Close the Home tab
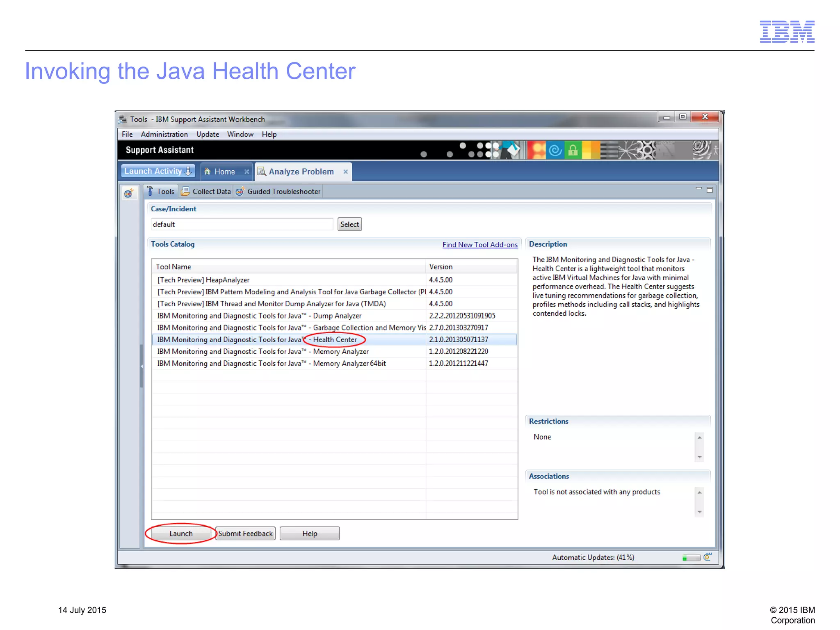 247,172
